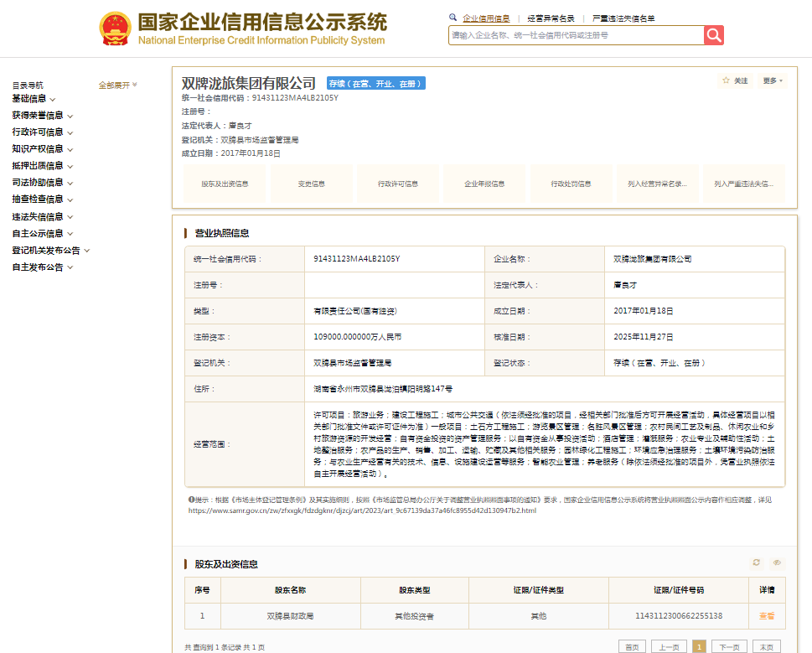
Task: Go to 首页 first page
Action: point(632,647)
